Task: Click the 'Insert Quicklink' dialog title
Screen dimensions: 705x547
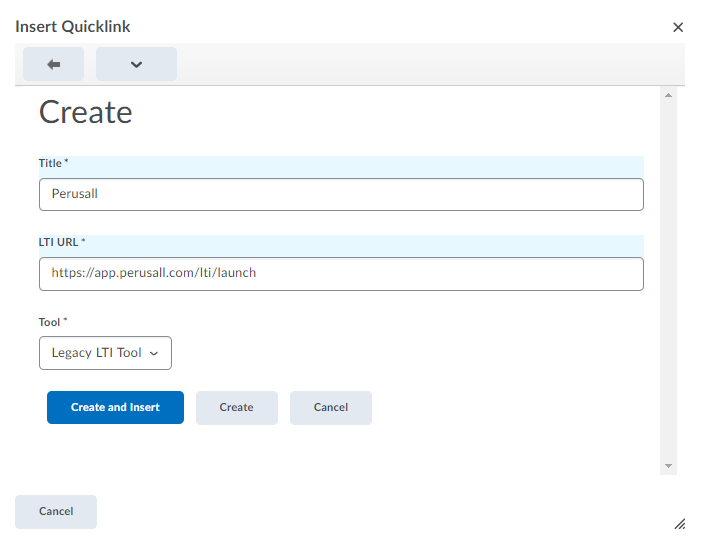Action: click(73, 27)
